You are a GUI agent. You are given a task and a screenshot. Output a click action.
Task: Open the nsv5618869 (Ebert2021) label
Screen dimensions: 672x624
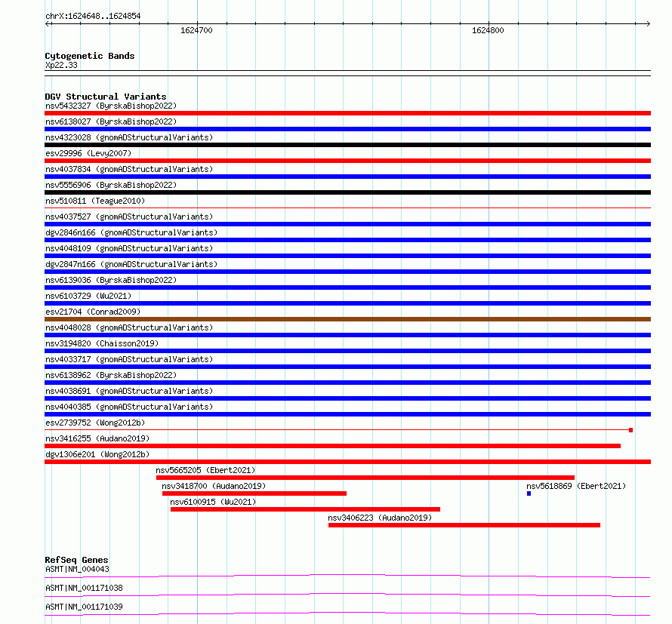576,486
